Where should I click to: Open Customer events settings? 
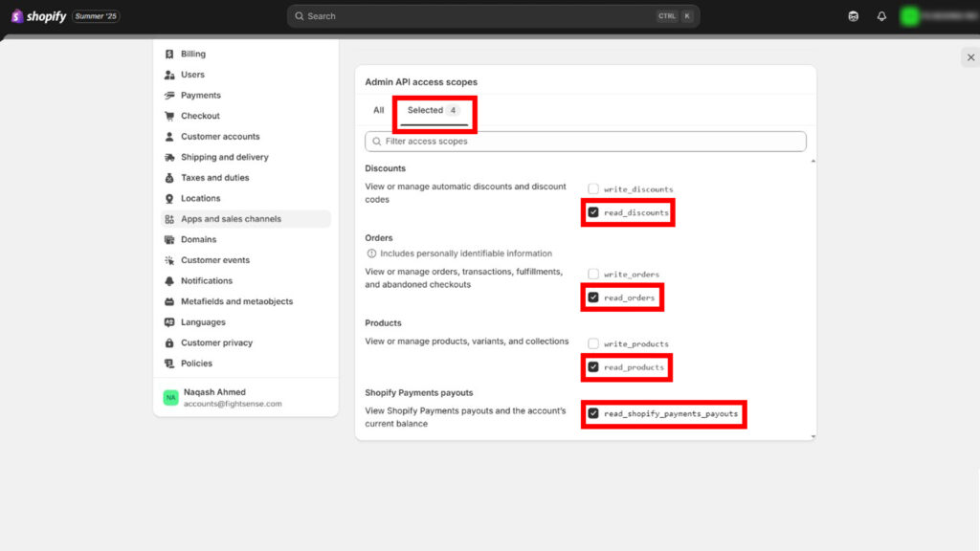point(215,260)
